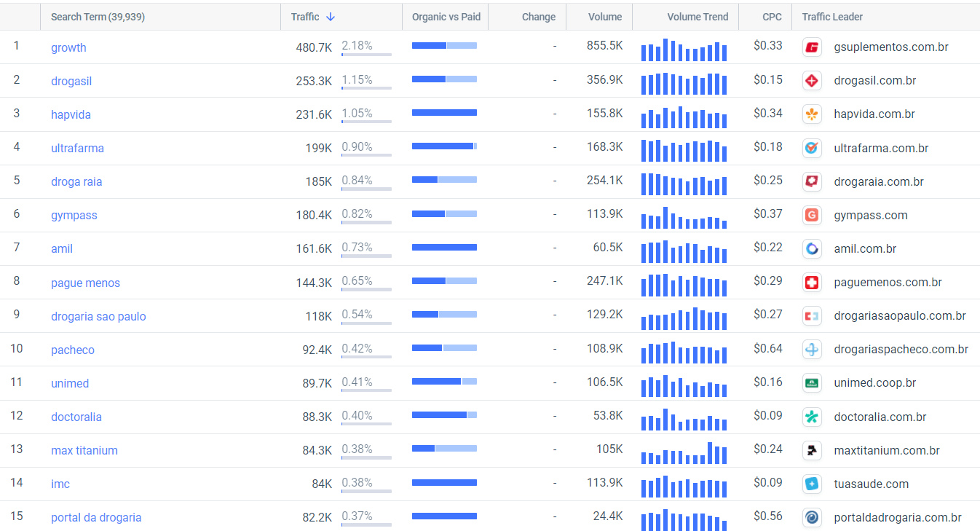This screenshot has height=531, width=980.
Task: Click the gympass volume trend chart
Action: [x=684, y=217]
